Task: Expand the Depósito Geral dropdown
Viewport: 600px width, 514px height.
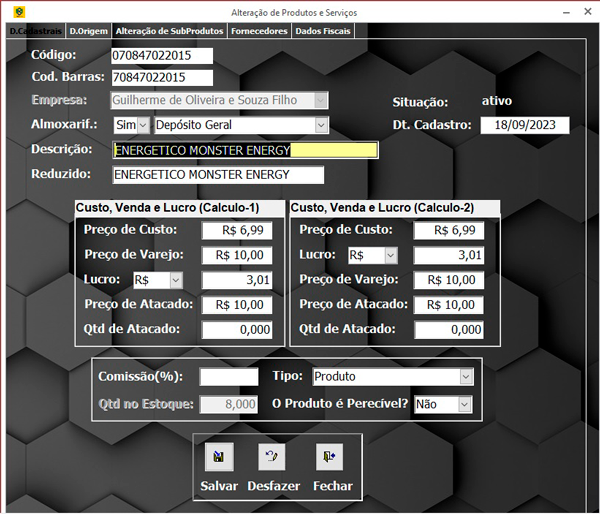Action: pos(321,125)
